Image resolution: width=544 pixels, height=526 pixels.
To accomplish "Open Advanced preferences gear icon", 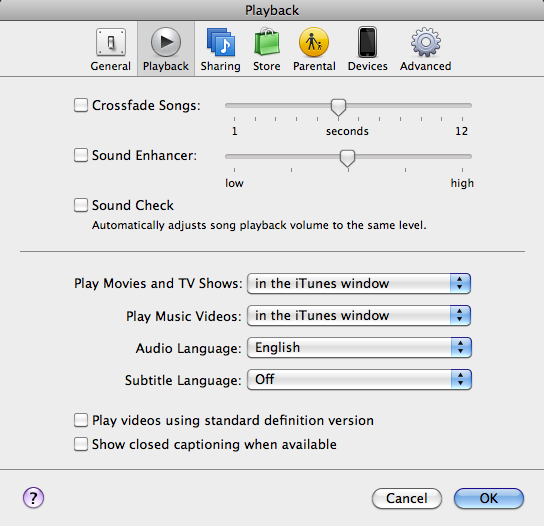I will [x=426, y=42].
